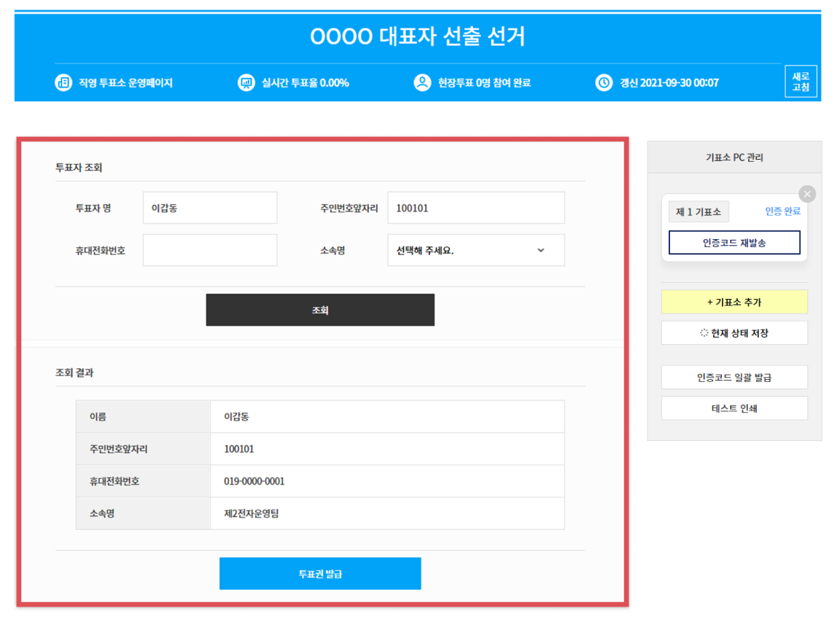This screenshot has height=643, width=840.
Task: Click 인증코드 일괄 발급 button
Action: pyautogui.click(x=734, y=378)
